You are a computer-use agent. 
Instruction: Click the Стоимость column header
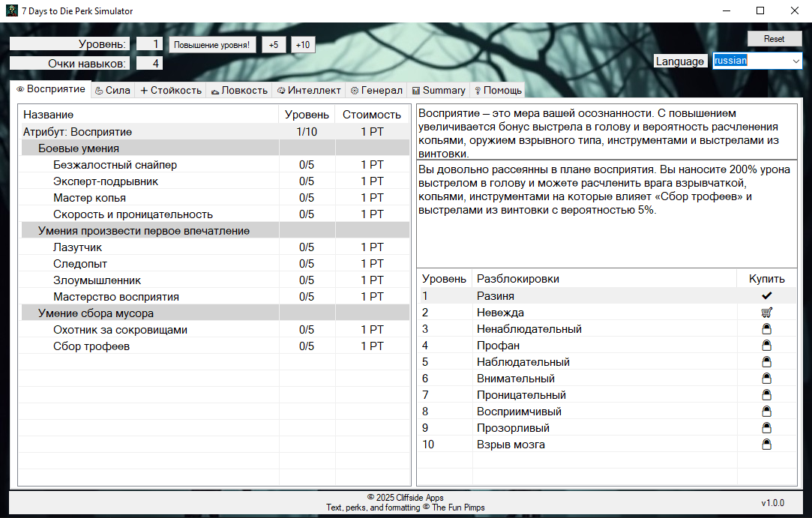[x=372, y=115]
